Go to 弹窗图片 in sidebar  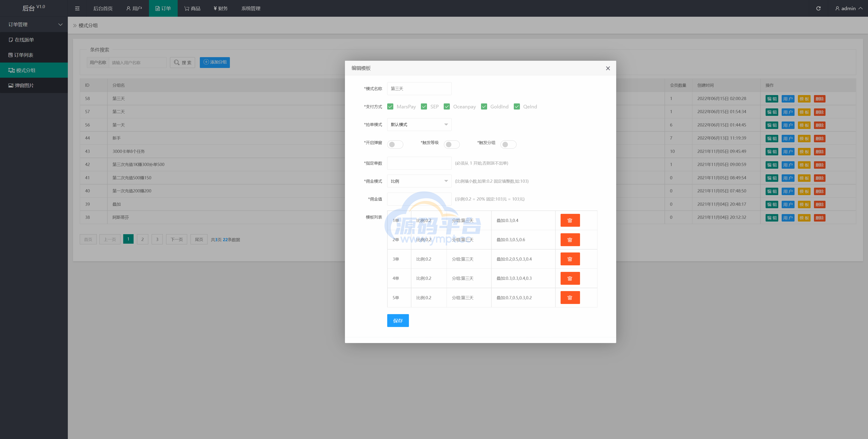[34, 86]
